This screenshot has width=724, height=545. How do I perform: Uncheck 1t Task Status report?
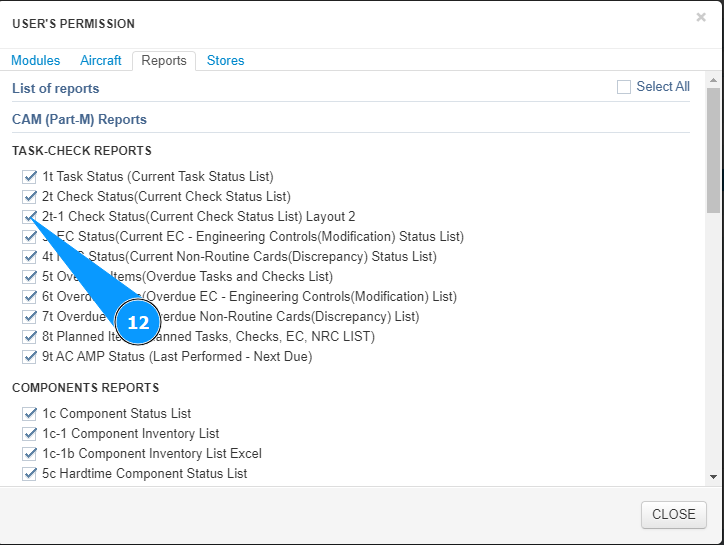(x=30, y=177)
